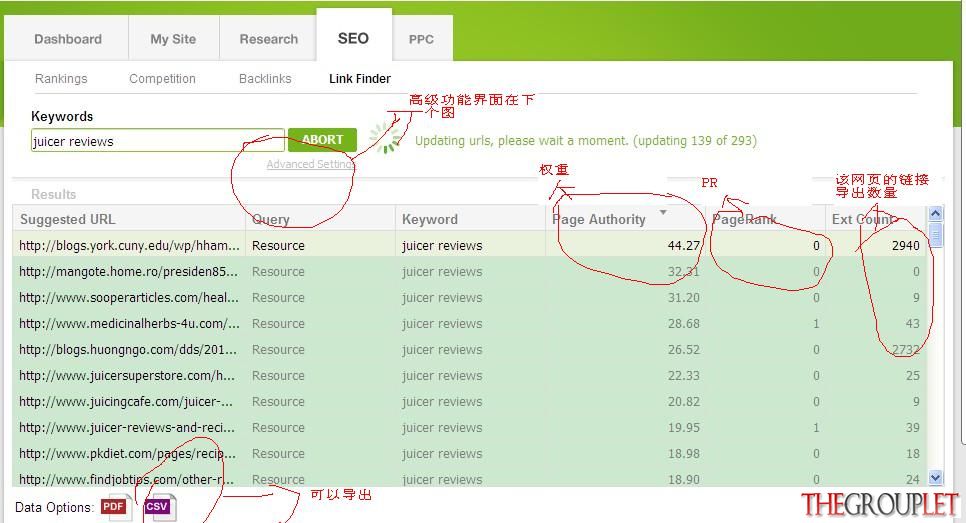The height and width of the screenshot is (523, 966).
Task: Open the Competition sub-tab
Action: tap(162, 79)
